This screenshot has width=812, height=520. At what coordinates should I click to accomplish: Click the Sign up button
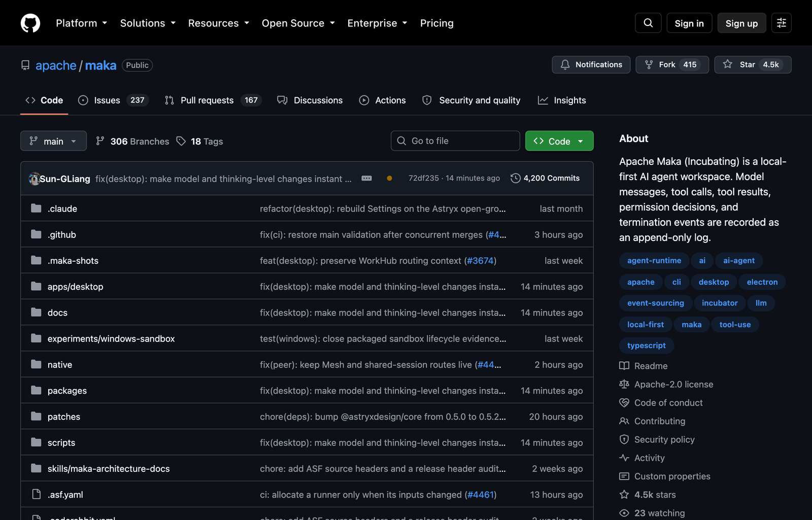pyautogui.click(x=741, y=23)
